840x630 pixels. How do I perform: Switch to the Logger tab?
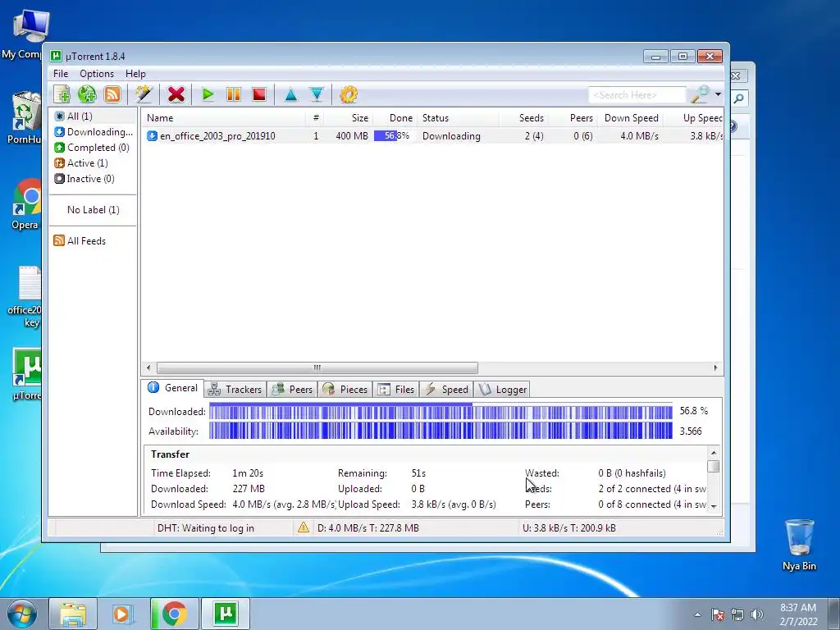coord(502,390)
